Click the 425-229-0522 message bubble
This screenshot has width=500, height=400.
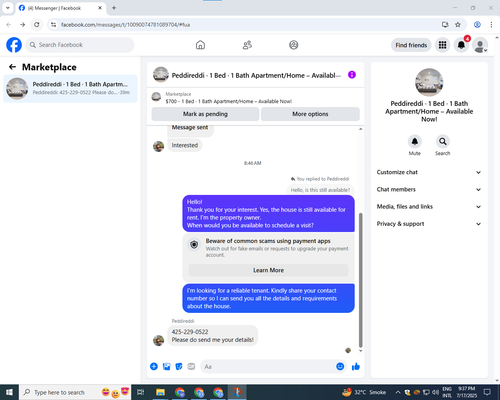212,336
